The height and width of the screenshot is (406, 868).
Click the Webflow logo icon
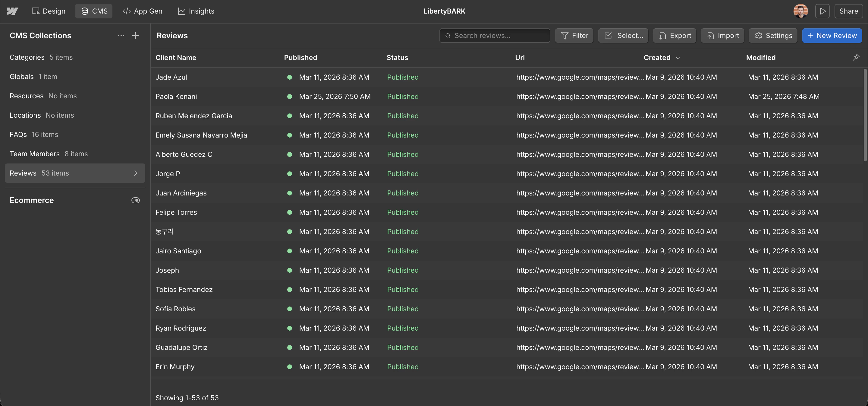point(12,11)
